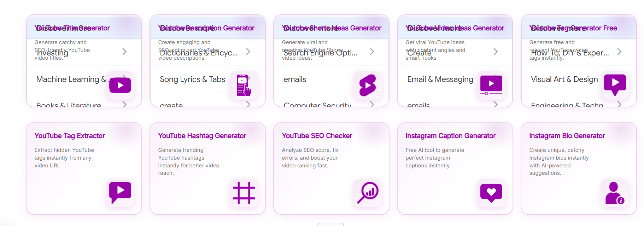Open the YouTube Hashtag Generator title link
Viewport: 644px width, 226px height.
point(202,136)
